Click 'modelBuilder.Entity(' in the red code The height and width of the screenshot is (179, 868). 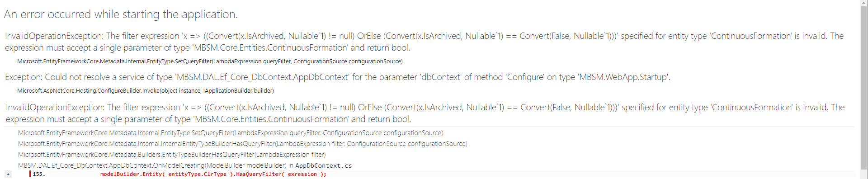pyautogui.click(x=132, y=174)
